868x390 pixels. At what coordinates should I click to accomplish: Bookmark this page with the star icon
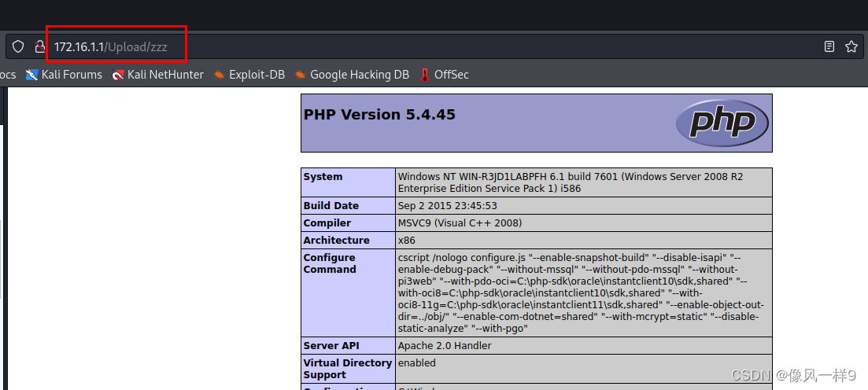click(x=851, y=47)
